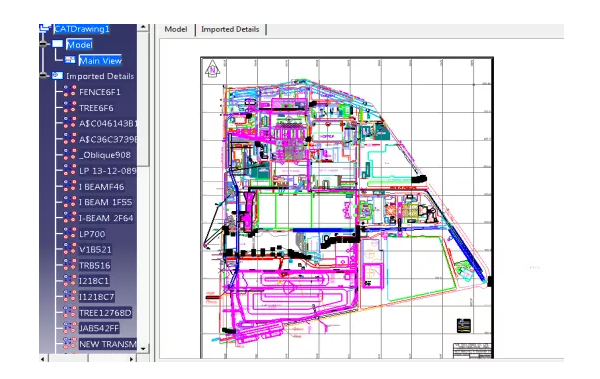
Task: Click the tree scrollbar up arrow
Action: pyautogui.click(x=143, y=27)
